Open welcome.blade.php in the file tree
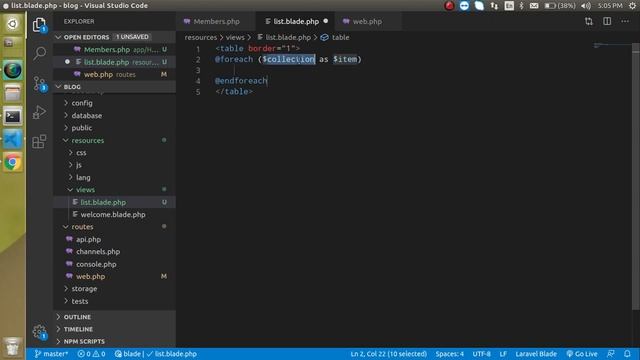Viewport: 640px width, 360px height. tap(113, 214)
